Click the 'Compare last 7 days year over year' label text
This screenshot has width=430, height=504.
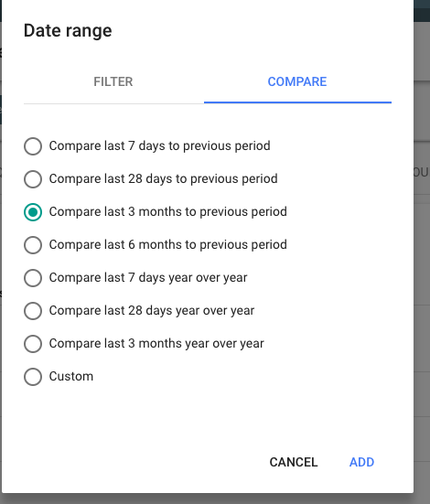point(148,277)
